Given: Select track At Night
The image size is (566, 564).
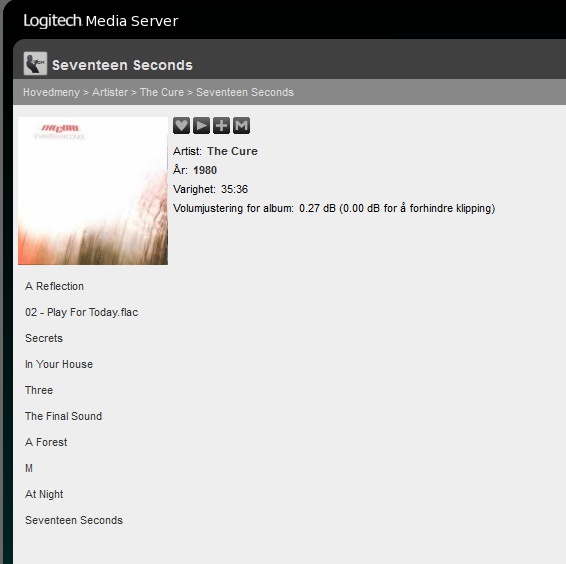Looking at the screenshot, I should (x=44, y=494).
